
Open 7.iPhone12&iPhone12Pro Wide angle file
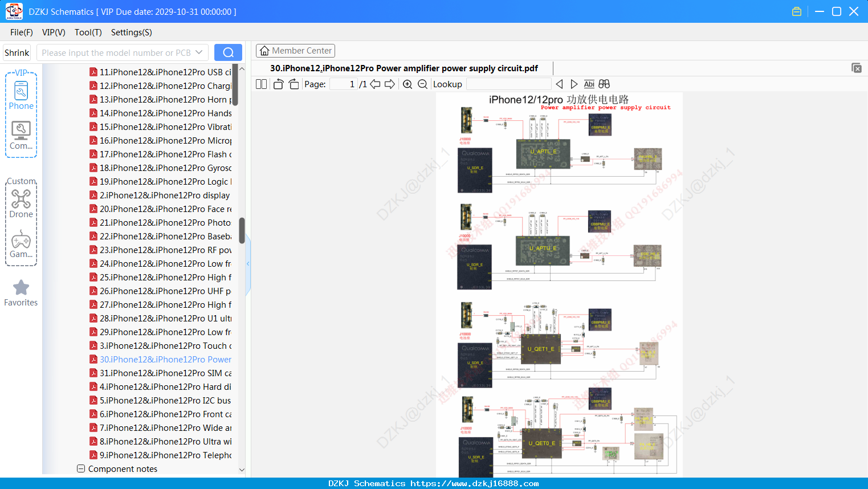pos(165,427)
